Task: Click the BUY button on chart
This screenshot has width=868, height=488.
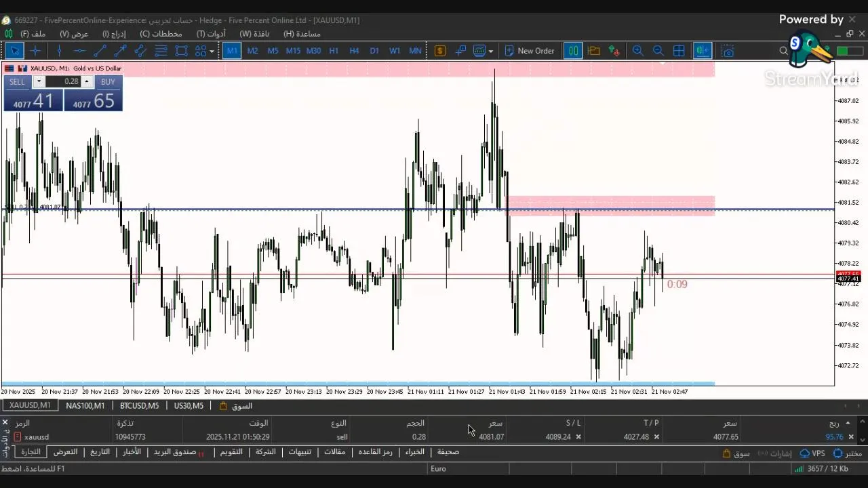Action: [108, 81]
